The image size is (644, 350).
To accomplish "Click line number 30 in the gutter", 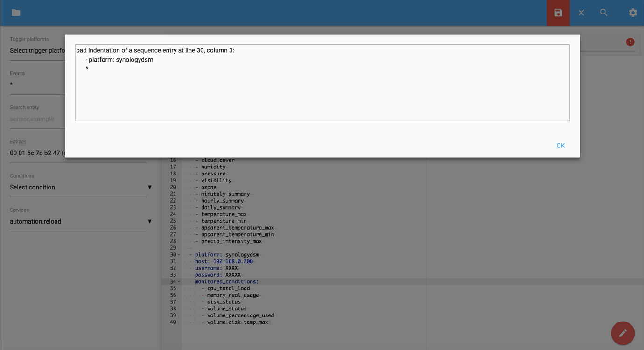I will (x=173, y=254).
